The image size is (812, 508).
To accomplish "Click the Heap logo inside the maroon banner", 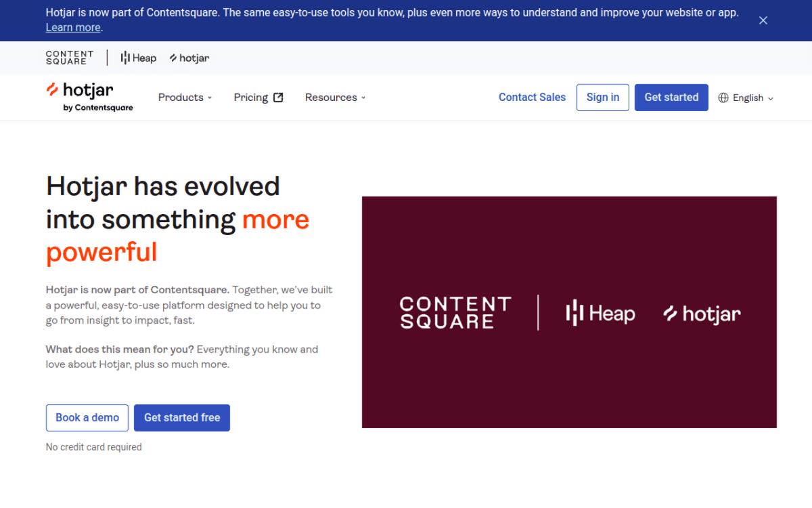I will coord(600,313).
